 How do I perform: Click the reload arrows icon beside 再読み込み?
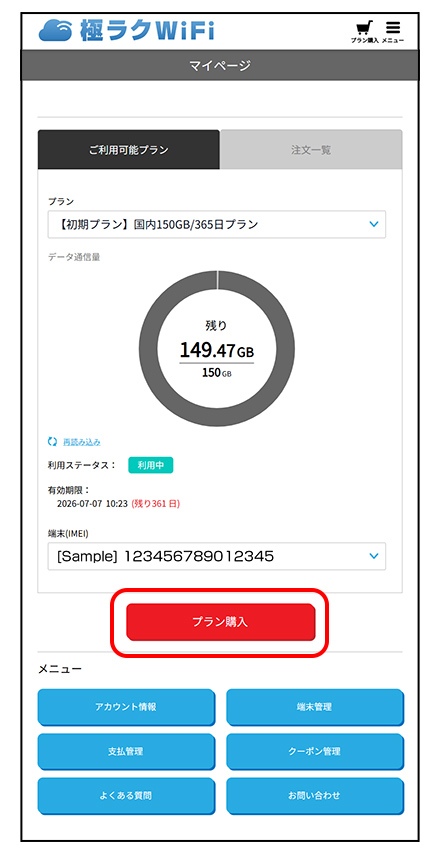52,442
